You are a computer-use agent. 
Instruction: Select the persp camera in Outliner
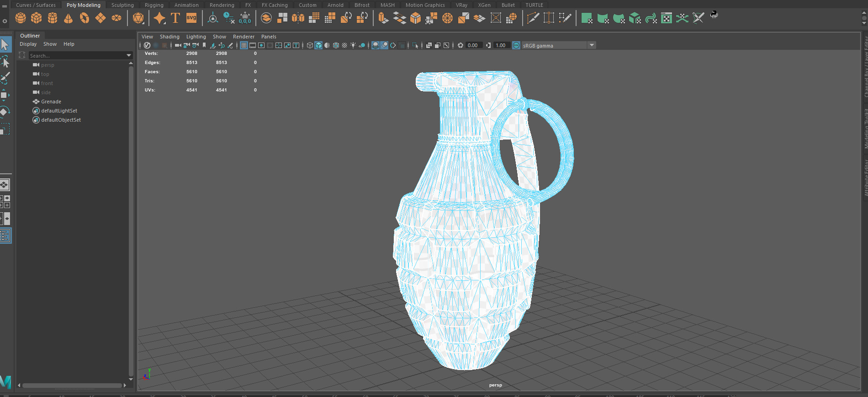[48, 65]
